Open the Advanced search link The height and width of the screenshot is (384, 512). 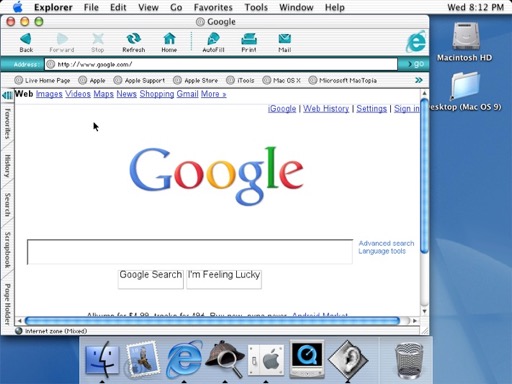[386, 243]
